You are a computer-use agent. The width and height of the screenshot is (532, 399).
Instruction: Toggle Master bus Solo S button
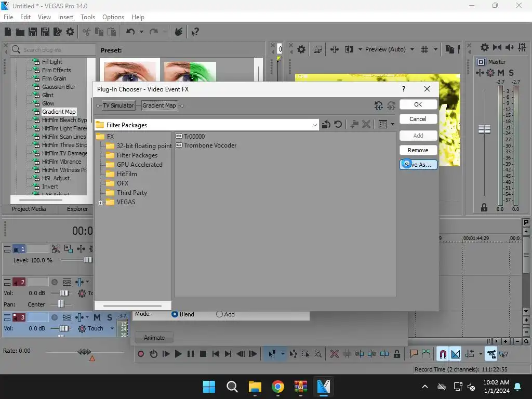(511, 73)
